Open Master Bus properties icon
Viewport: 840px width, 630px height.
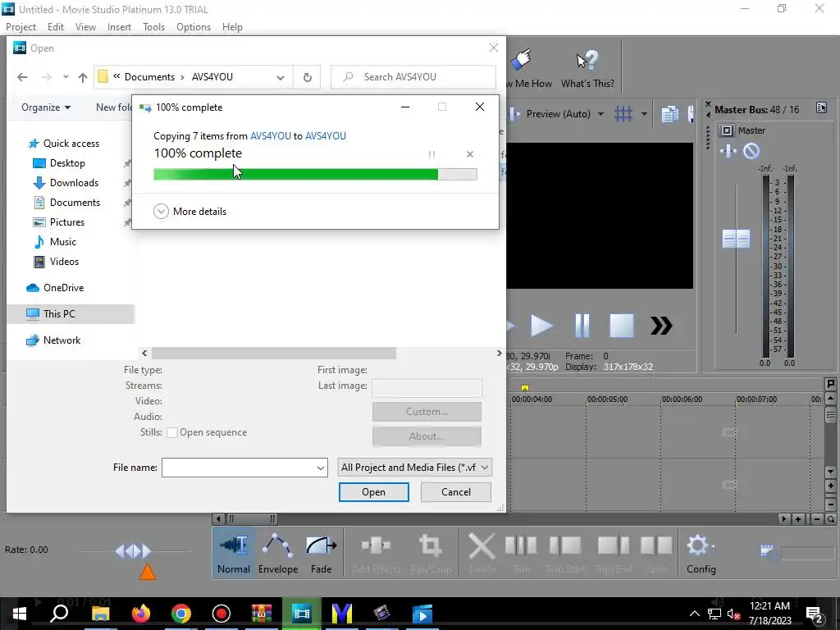[821, 107]
